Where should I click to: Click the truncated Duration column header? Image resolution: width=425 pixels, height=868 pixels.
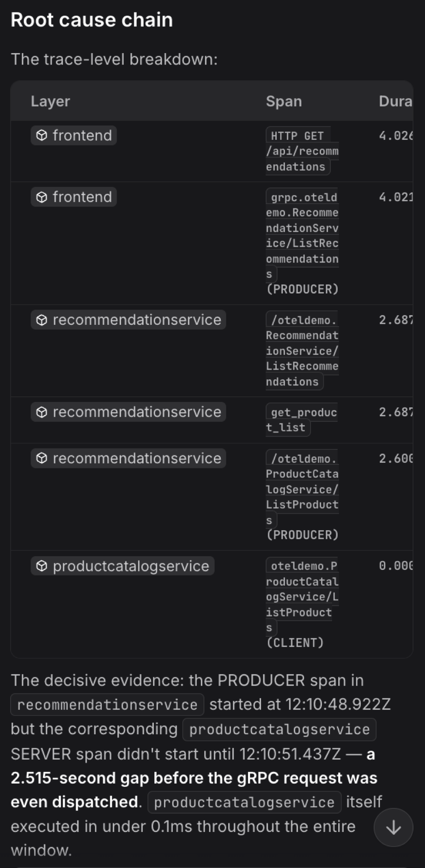395,101
